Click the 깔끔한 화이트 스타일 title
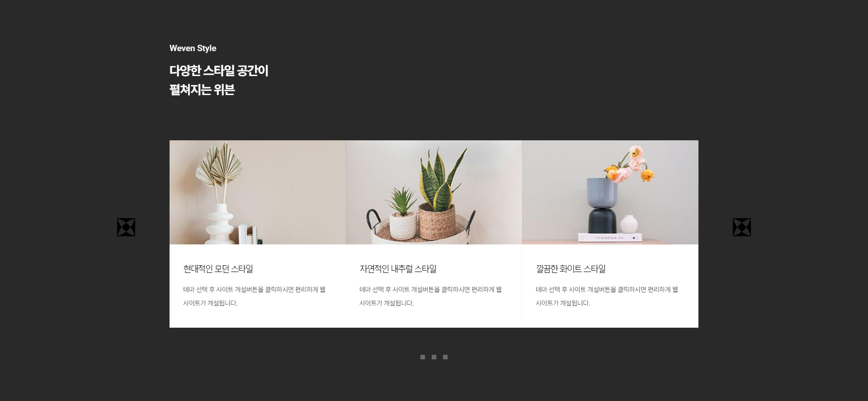This screenshot has width=868, height=401. point(571,269)
